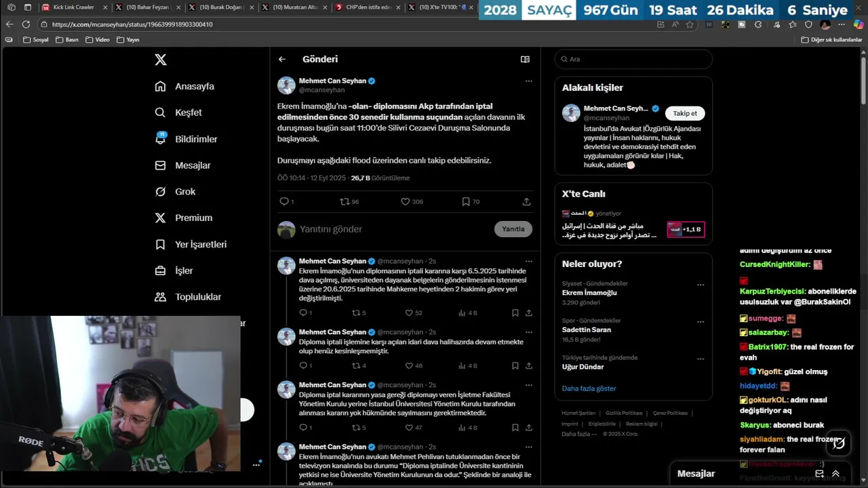
Task: Like the reply about 6.5.2025 dava
Action: tap(409, 312)
